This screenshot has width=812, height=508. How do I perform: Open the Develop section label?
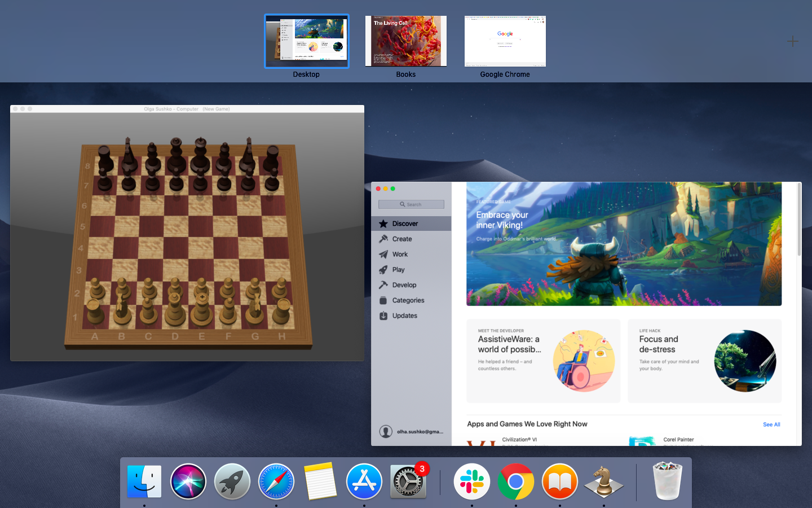click(404, 285)
